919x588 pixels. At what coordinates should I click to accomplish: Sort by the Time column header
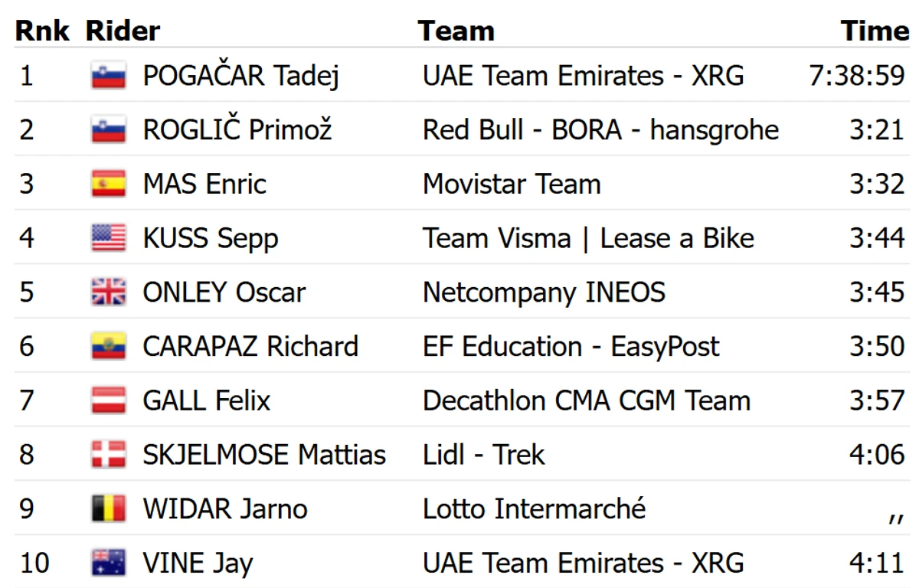pos(875,31)
